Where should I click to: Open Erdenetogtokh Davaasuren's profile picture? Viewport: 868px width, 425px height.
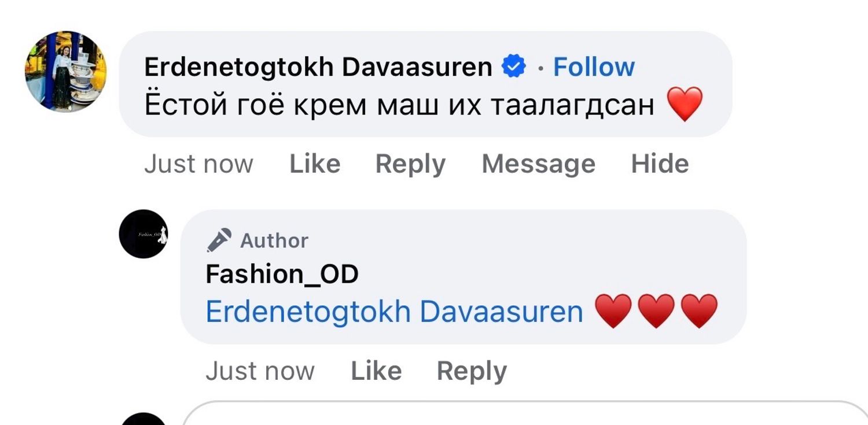(65, 71)
